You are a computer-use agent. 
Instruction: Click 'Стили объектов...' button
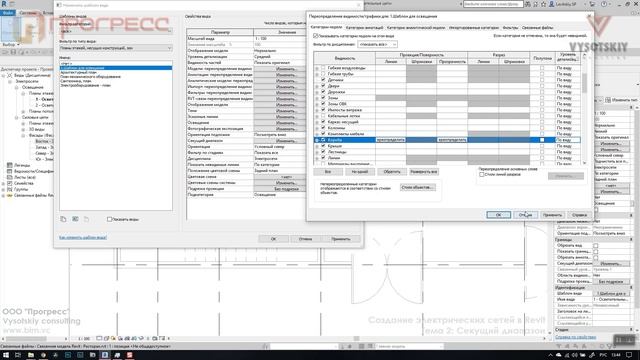[x=417, y=187]
